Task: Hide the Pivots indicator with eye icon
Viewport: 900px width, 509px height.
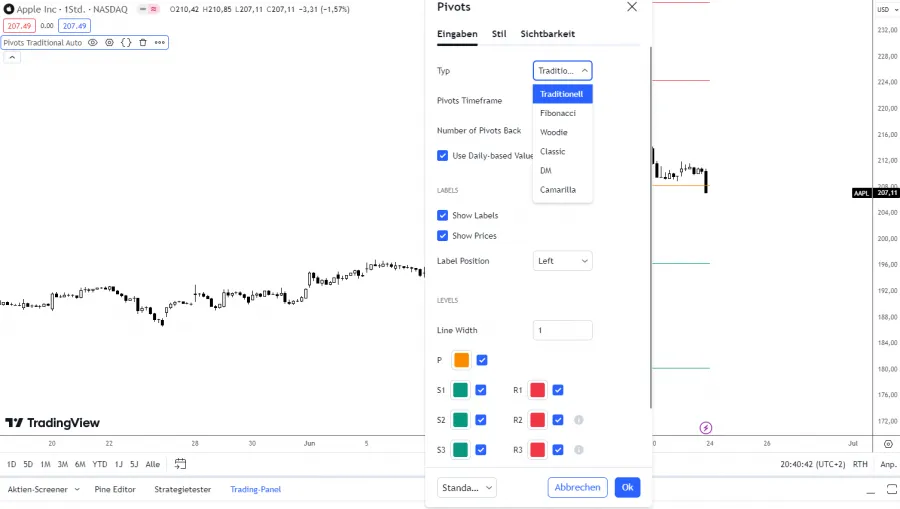Action: (x=93, y=43)
